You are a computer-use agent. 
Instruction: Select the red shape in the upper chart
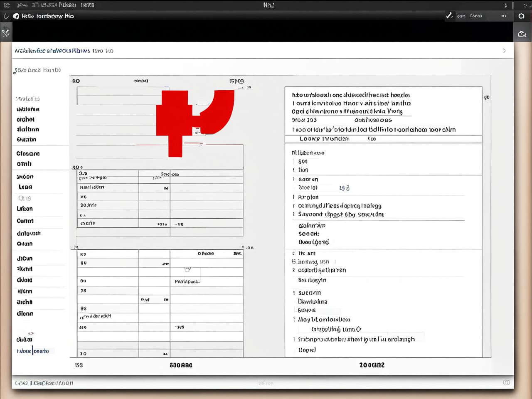pos(195,123)
